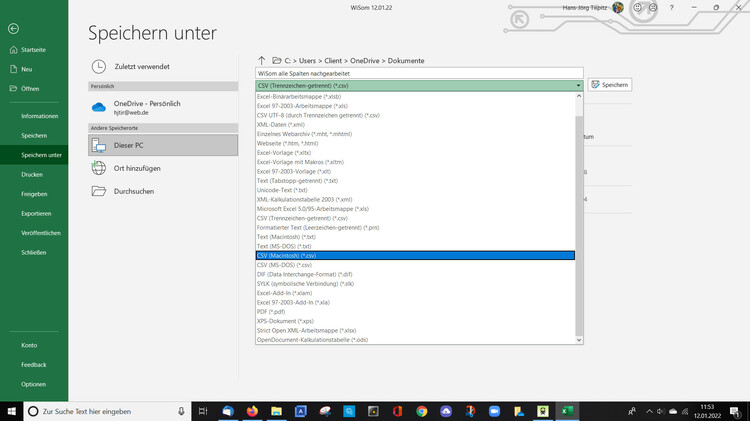Select OpenDocument-Kalkulationstabelle (*.ods)
750x421 pixels.
(x=415, y=340)
